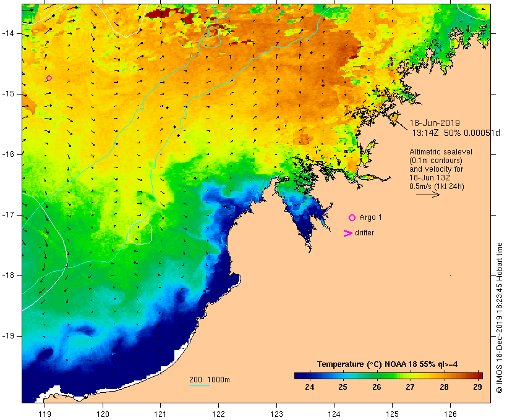Click 'Temperature (°C) NOAA 18 55% ql>=4' title
The height and width of the screenshot is (420, 507).
tap(388, 364)
